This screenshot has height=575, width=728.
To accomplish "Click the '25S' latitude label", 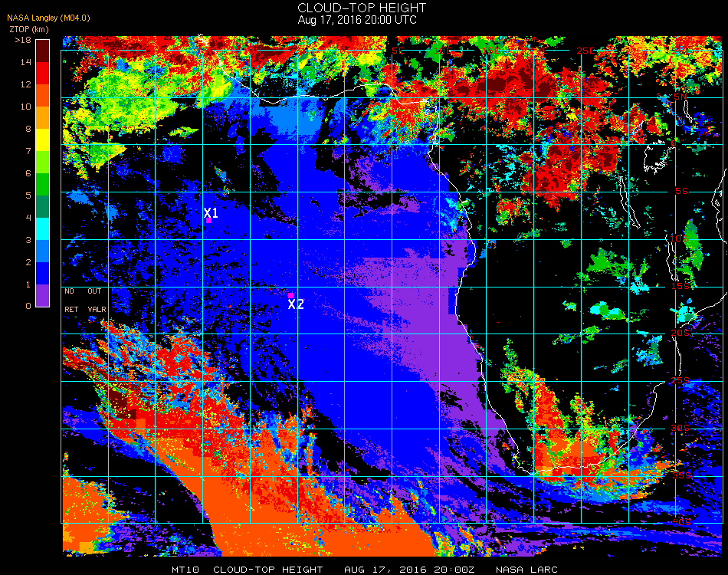I will tap(680, 381).
